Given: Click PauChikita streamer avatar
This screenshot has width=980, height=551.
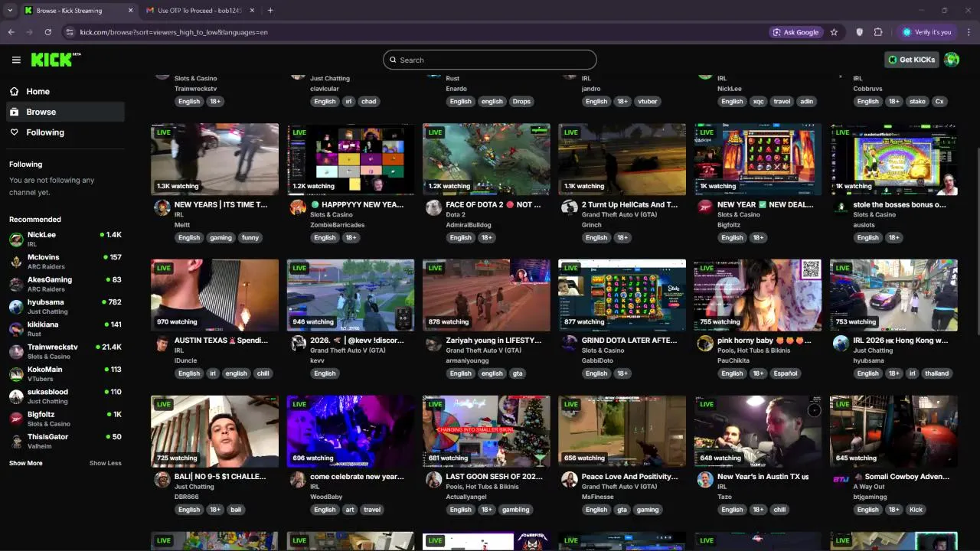Looking at the screenshot, I should click(x=705, y=344).
